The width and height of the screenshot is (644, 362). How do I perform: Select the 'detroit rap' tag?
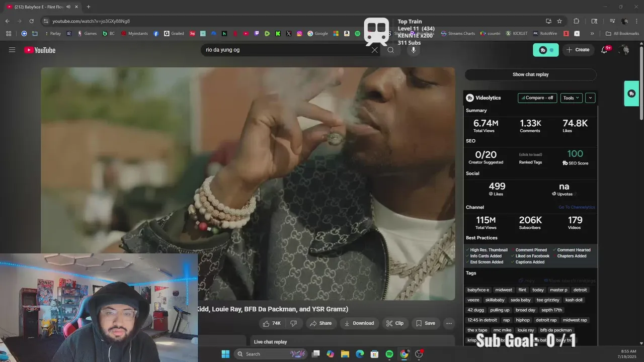(546, 320)
